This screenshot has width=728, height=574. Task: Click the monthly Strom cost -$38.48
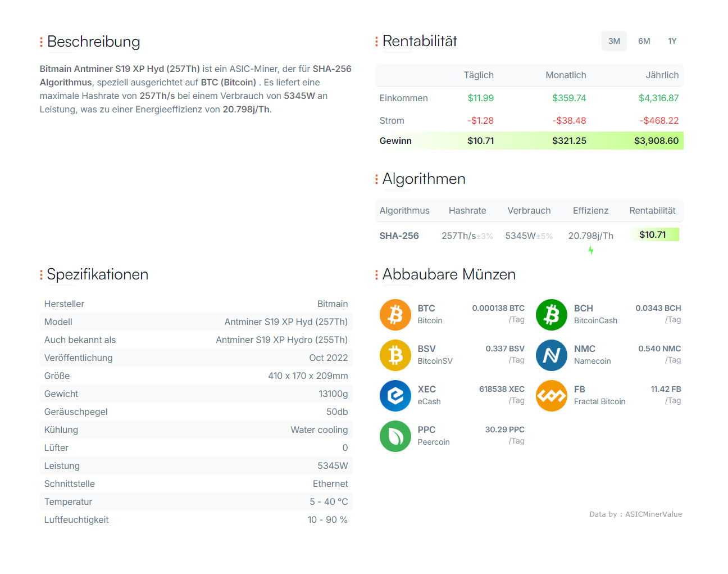[x=569, y=120]
